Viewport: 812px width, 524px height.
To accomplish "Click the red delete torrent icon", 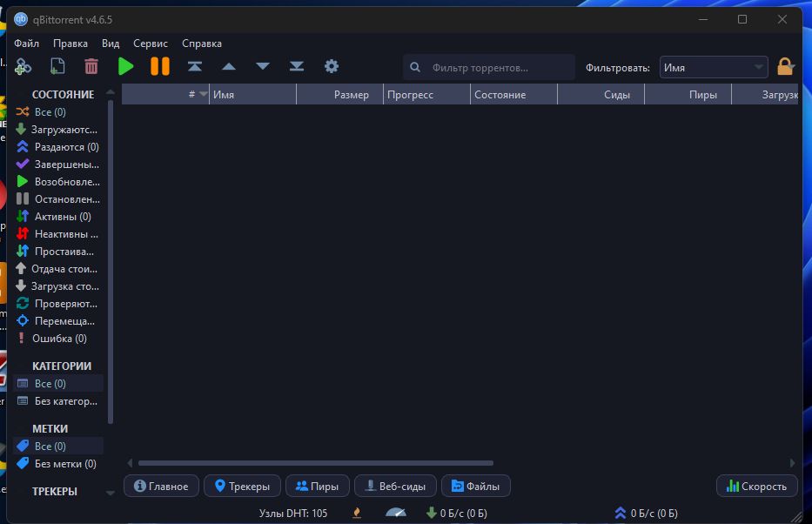I will 91,66.
